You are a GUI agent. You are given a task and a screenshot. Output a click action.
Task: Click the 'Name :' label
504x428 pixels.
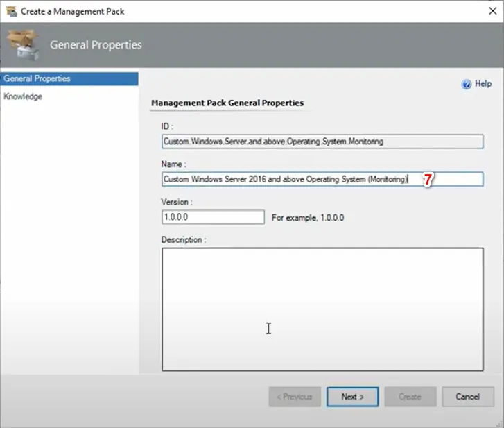tap(173, 164)
